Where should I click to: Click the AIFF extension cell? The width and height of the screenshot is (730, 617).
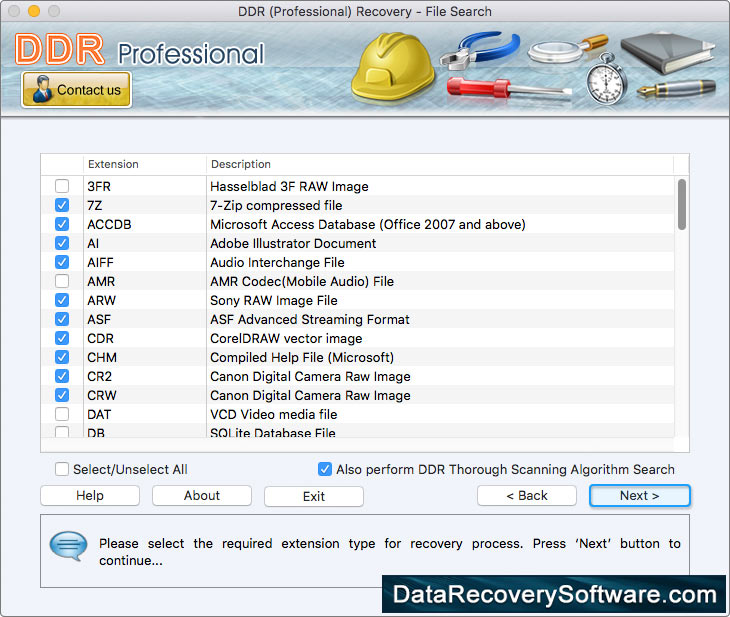145,262
